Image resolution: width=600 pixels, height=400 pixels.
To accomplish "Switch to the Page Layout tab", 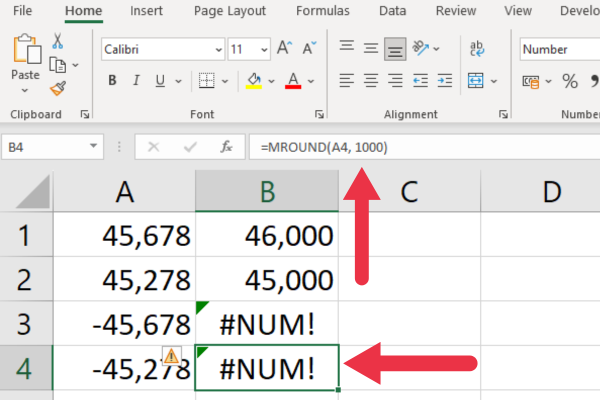I will coord(230,11).
